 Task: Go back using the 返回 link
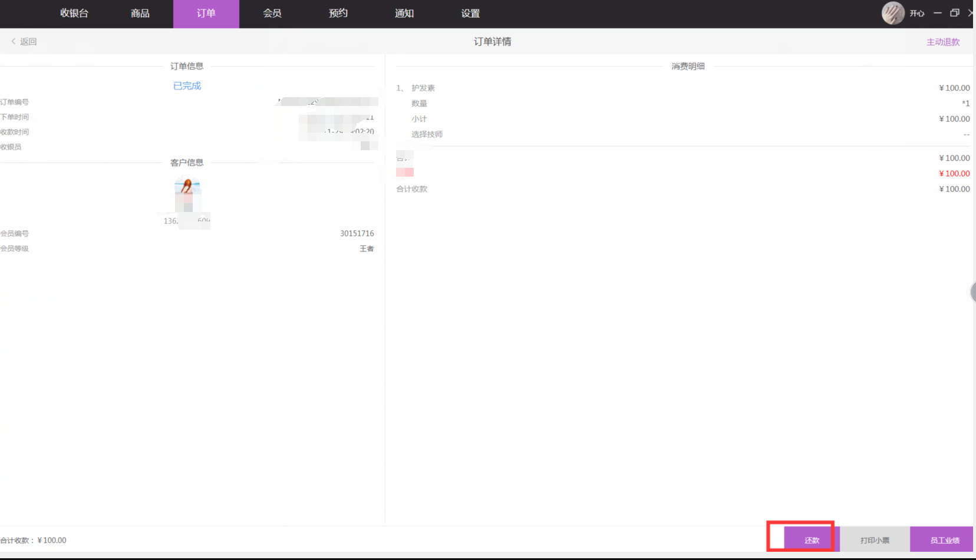(24, 42)
